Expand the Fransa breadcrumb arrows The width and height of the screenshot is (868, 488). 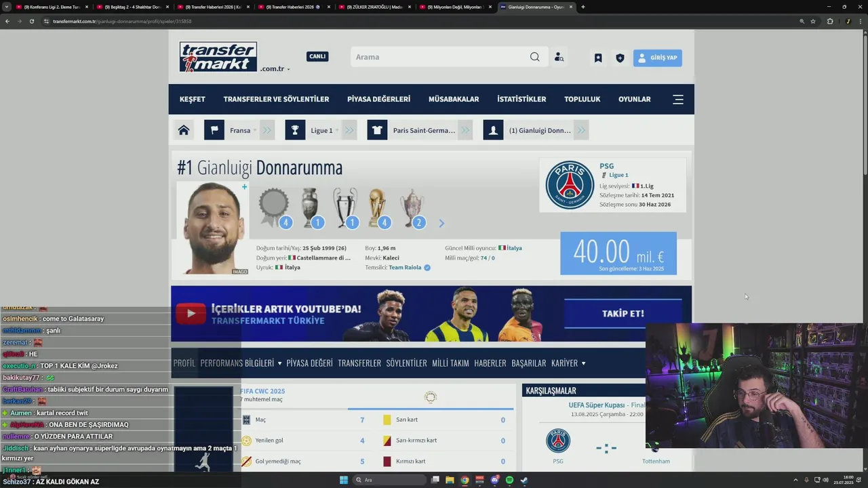tap(267, 130)
